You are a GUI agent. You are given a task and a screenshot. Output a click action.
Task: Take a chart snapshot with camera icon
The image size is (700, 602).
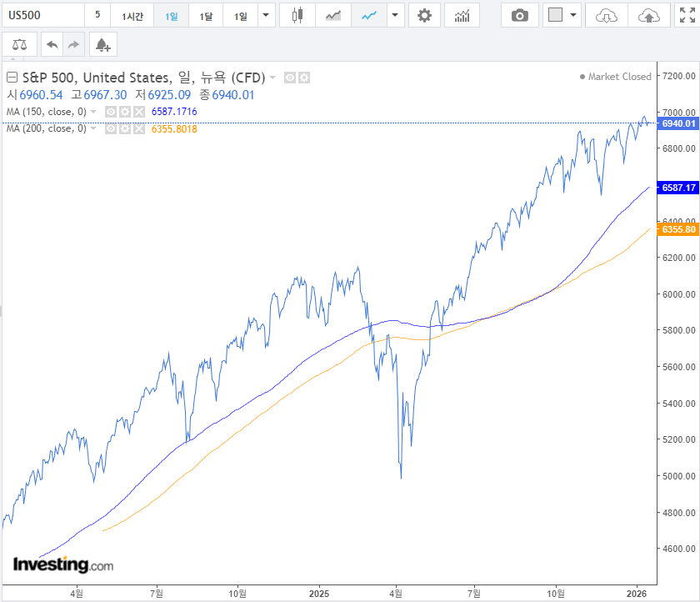click(x=520, y=15)
